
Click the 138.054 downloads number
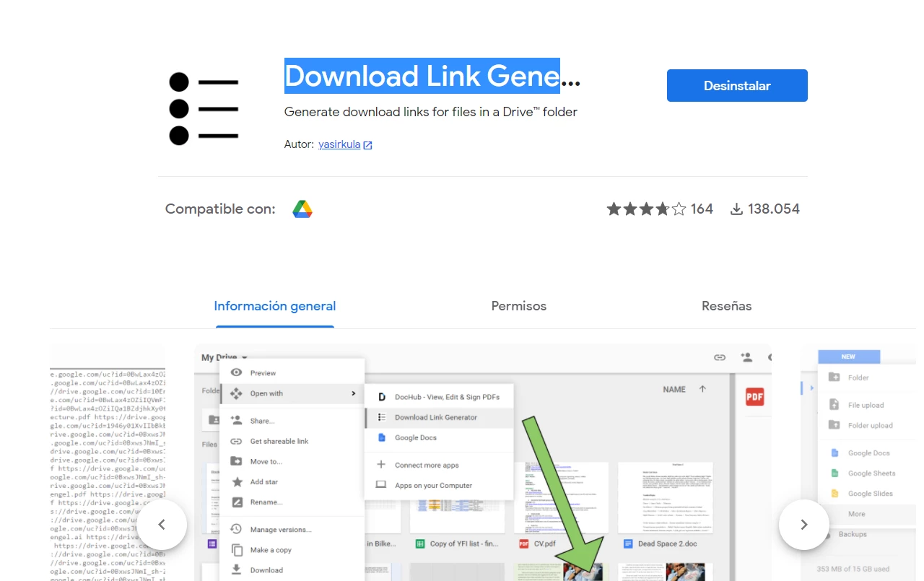tap(774, 209)
